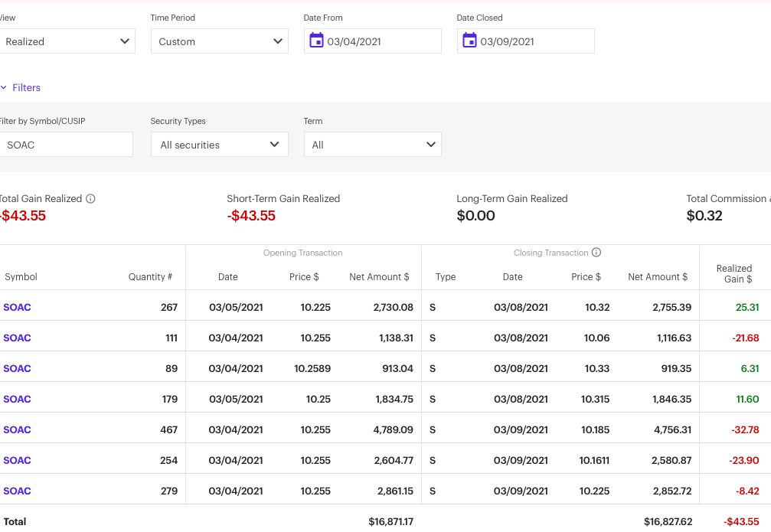Open SOAC link in the 267 quantity row
771x532 pixels.
(17, 307)
